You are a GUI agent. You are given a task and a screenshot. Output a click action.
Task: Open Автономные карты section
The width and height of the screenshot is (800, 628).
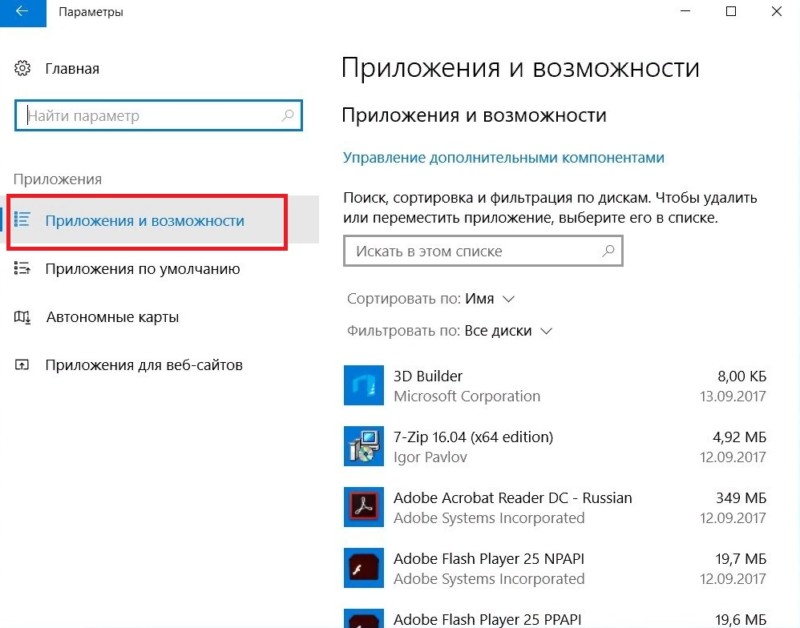pos(112,317)
